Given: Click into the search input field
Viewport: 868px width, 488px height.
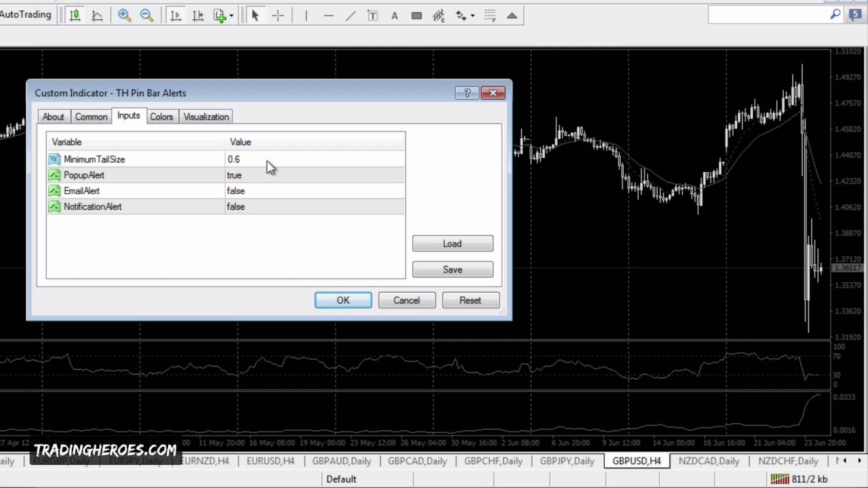Looking at the screenshot, I should click(768, 14).
